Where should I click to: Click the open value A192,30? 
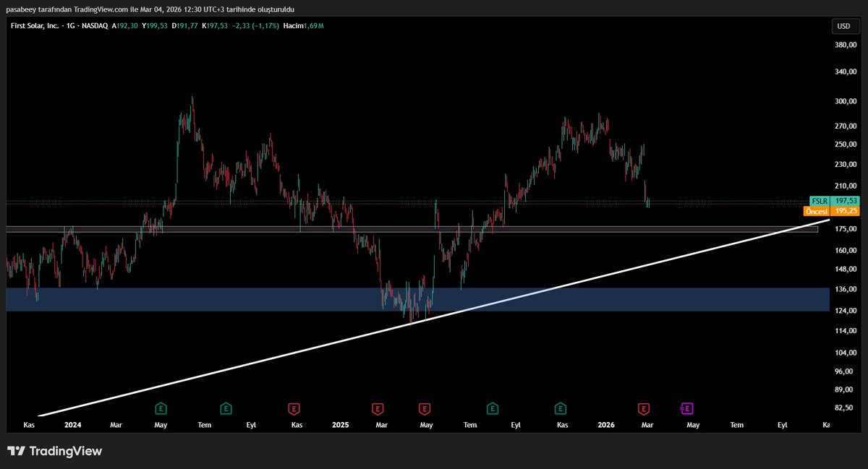[x=125, y=26]
